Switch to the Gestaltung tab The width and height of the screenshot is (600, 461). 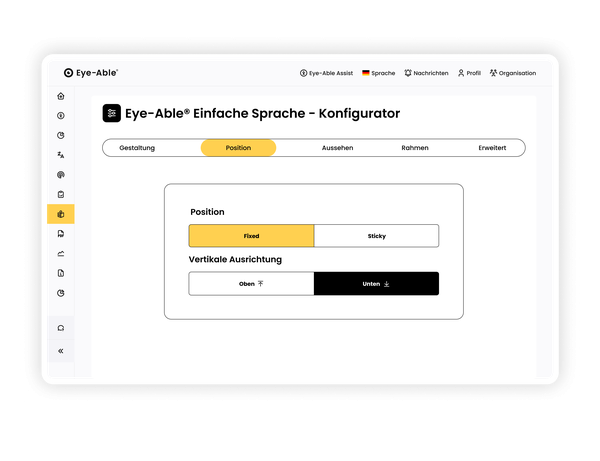tap(137, 148)
